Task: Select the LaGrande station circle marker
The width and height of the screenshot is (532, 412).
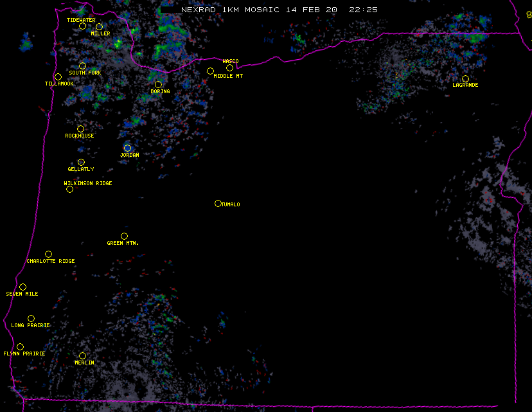Action: [x=465, y=78]
